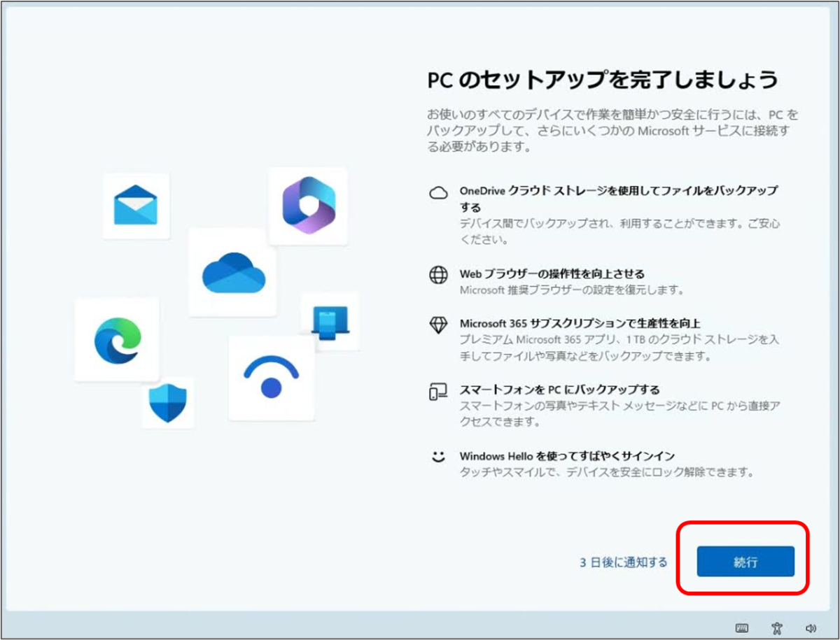The image size is (840, 640).
Task: Click text Windows Hello を使ってすばやくサインイン
Action: click(x=567, y=456)
